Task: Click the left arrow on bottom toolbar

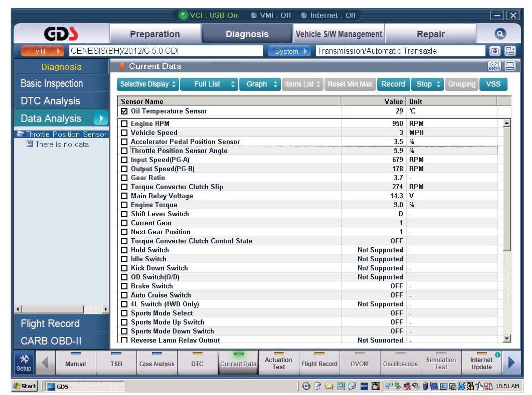Action: pos(45,363)
